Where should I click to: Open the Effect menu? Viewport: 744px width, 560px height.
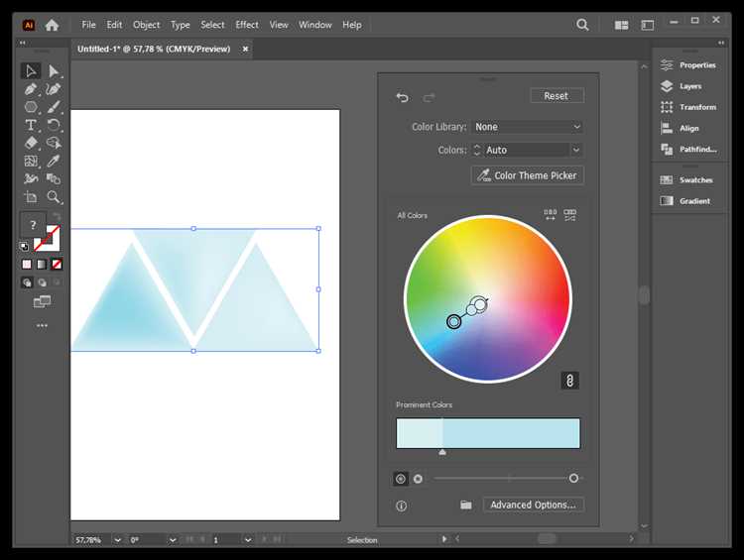(x=247, y=25)
